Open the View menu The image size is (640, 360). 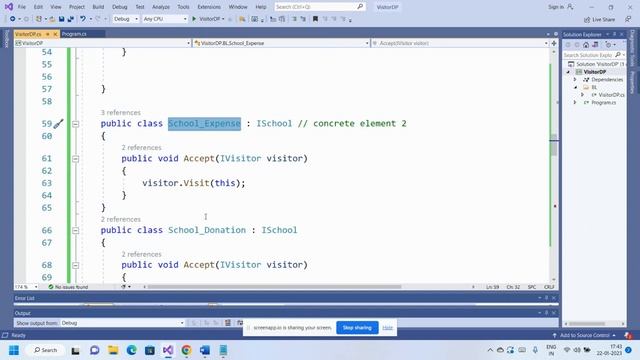tap(56, 7)
